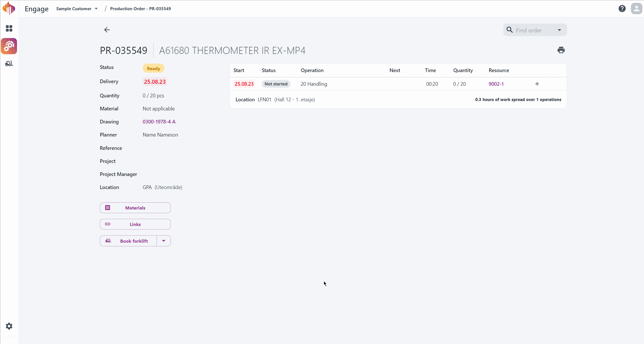
Task: Click the Not started status badge
Action: 275,84
